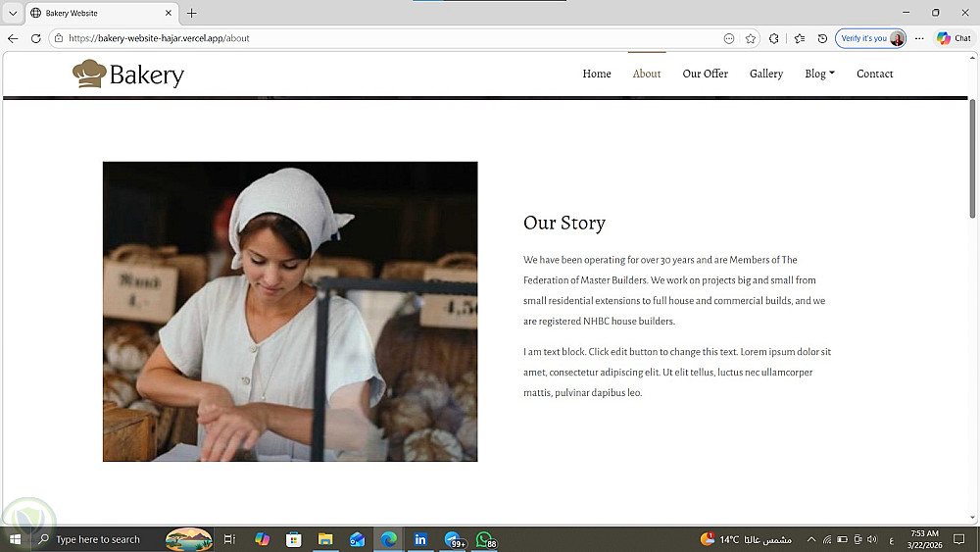Click the browser back arrow
This screenshot has width=980, height=552.
[x=13, y=38]
